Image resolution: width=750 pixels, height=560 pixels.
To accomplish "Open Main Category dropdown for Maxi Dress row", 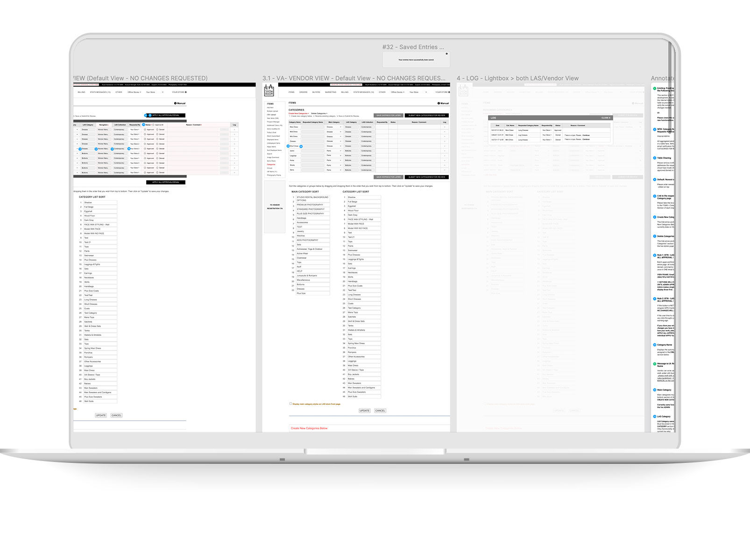I will tap(334, 127).
